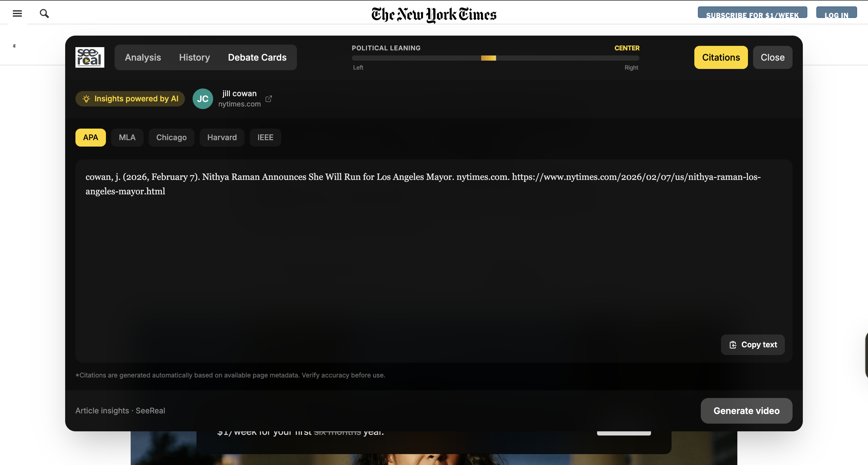Viewport: 868px width, 465px height.
Task: Open the Analysis tab
Action: [143, 58]
